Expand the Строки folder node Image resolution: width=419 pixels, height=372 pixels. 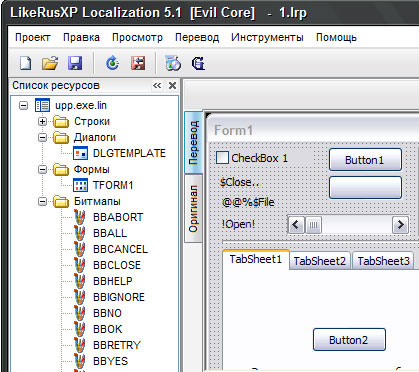pyautogui.click(x=42, y=121)
